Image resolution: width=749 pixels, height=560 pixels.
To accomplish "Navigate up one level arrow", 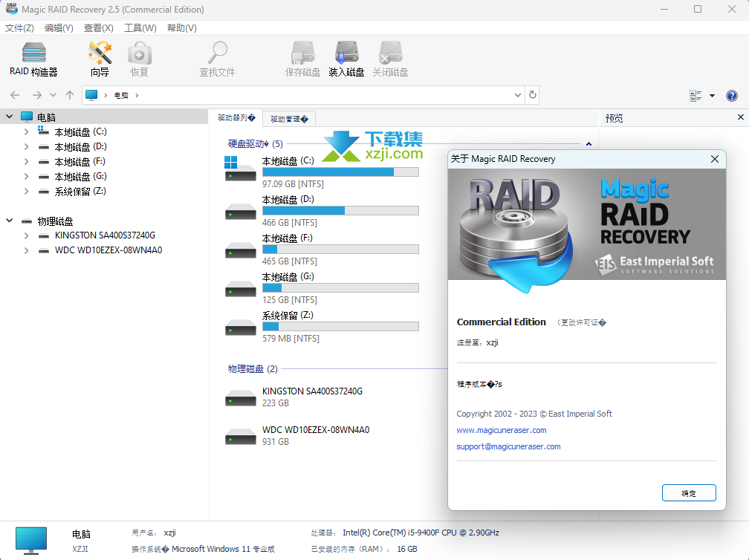I will tap(70, 95).
